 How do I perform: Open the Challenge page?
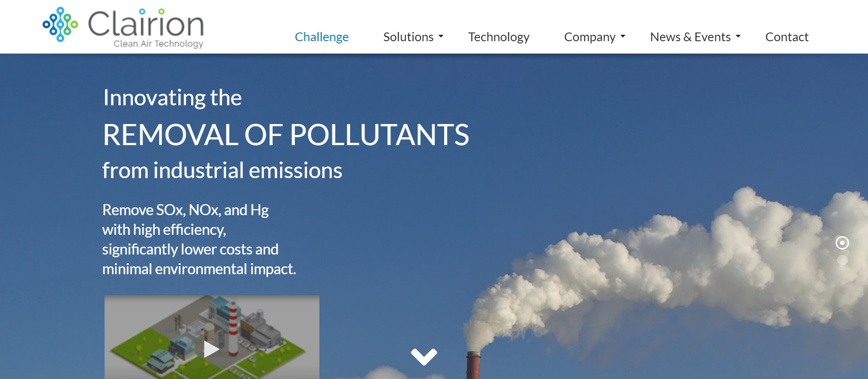322,37
